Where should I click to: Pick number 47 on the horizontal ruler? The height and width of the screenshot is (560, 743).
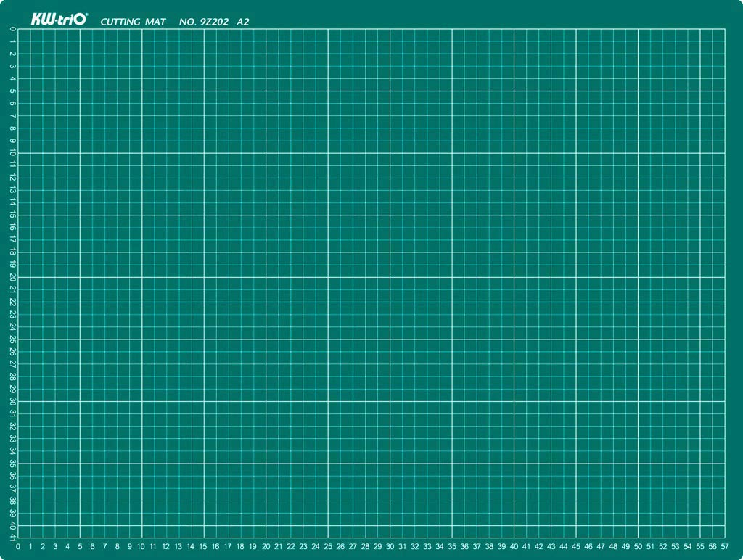pos(601,546)
